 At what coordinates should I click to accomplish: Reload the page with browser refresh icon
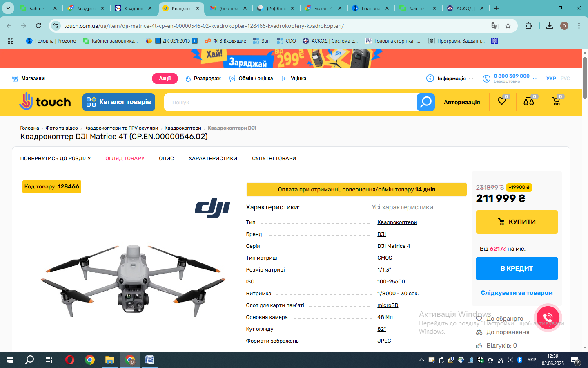tap(38, 26)
